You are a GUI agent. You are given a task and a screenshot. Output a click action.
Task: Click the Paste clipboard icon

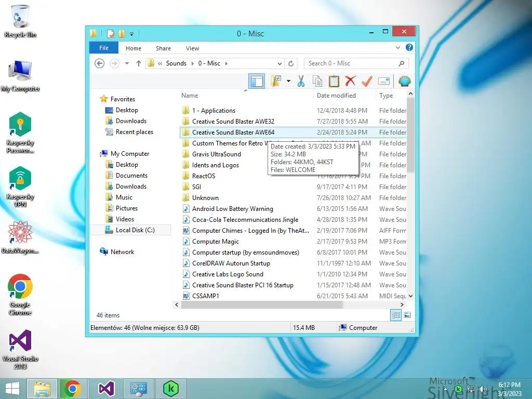pyautogui.click(x=334, y=81)
